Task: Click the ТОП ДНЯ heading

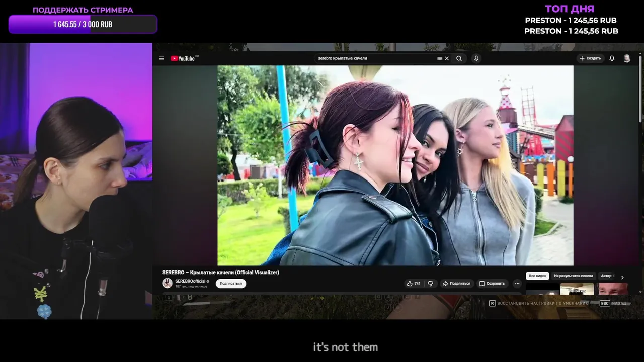Action: [570, 9]
